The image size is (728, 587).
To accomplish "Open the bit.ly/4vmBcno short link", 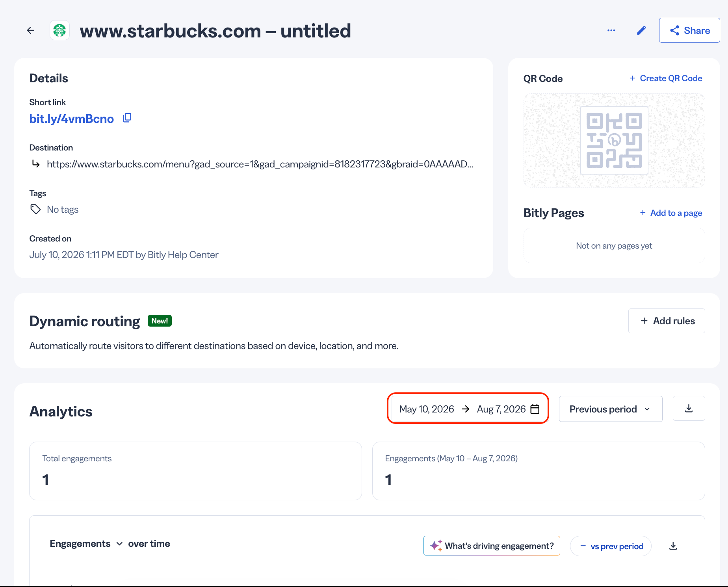I will point(71,119).
